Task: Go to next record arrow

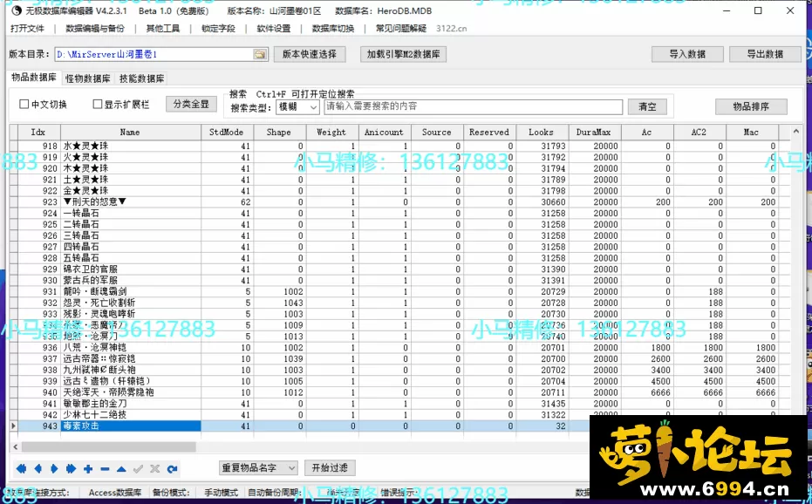Action: pos(55,469)
